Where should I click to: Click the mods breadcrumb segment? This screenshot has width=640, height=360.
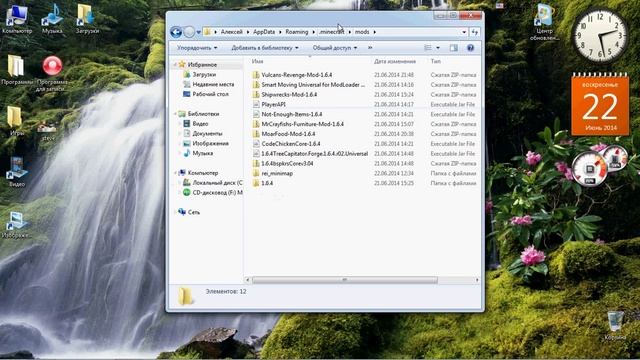click(362, 32)
